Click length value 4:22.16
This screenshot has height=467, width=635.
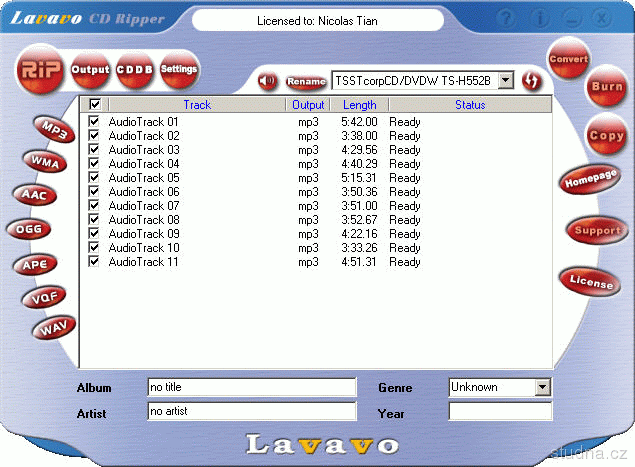[359, 234]
